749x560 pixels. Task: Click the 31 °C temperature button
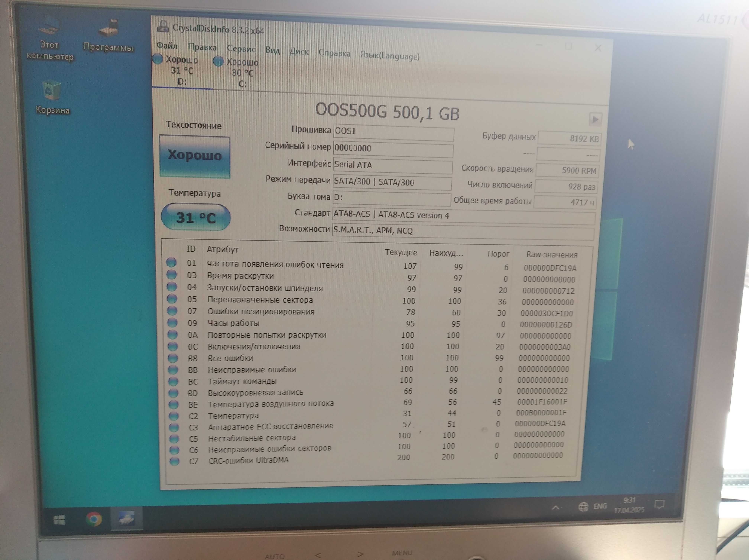coord(196,217)
